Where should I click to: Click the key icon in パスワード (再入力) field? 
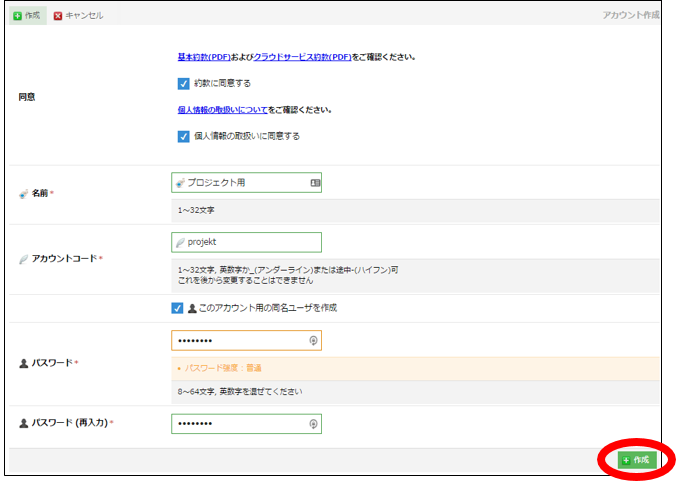[x=314, y=424]
